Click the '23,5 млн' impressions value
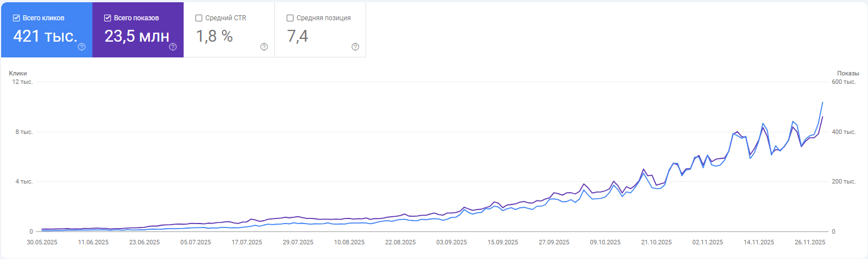The height and width of the screenshot is (259, 868). [137, 36]
